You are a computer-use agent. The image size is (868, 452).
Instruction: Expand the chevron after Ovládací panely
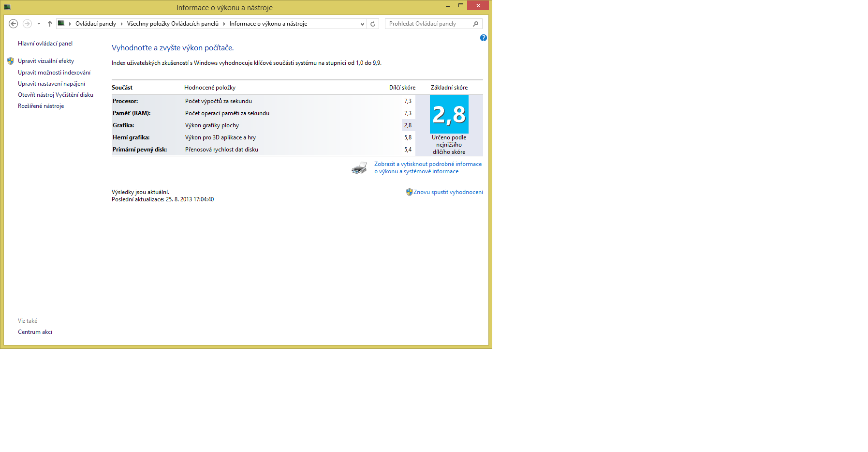click(x=122, y=24)
